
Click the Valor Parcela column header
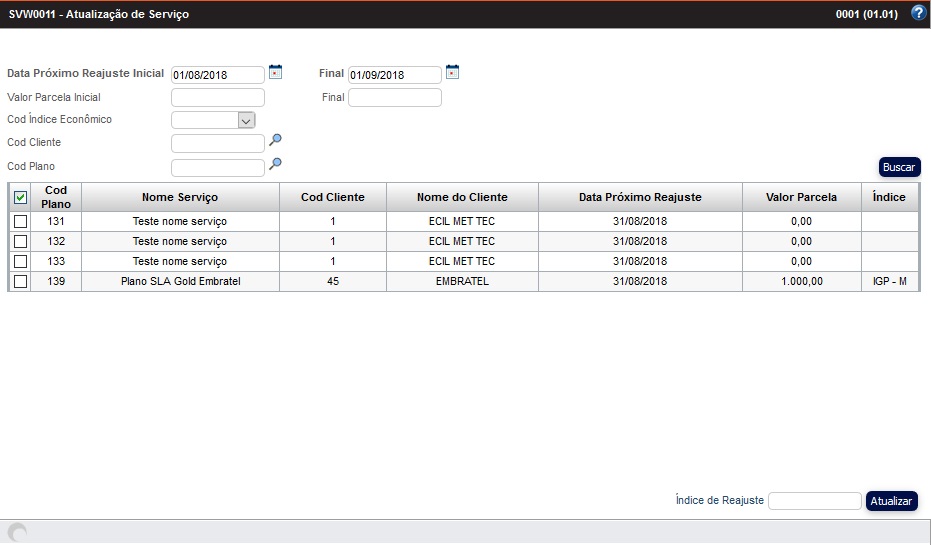pyautogui.click(x=801, y=197)
